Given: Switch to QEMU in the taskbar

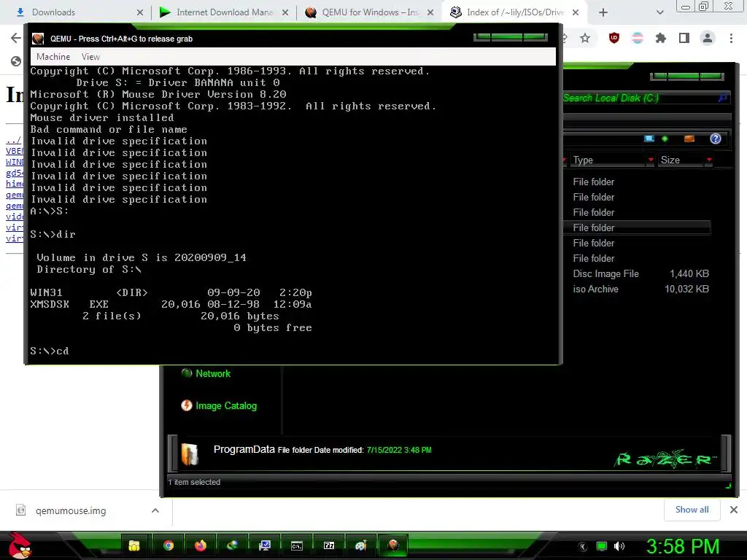Looking at the screenshot, I should [393, 545].
